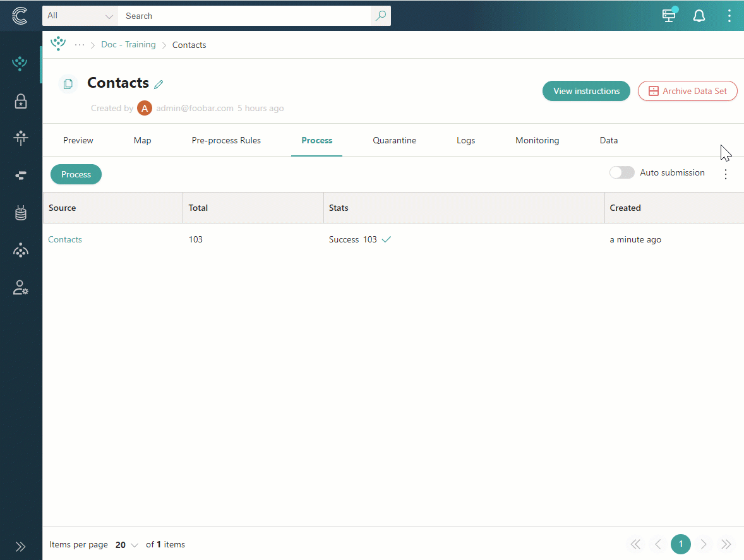Open the breadcrumb ellipsis menu
The width and height of the screenshot is (744, 560).
80,44
